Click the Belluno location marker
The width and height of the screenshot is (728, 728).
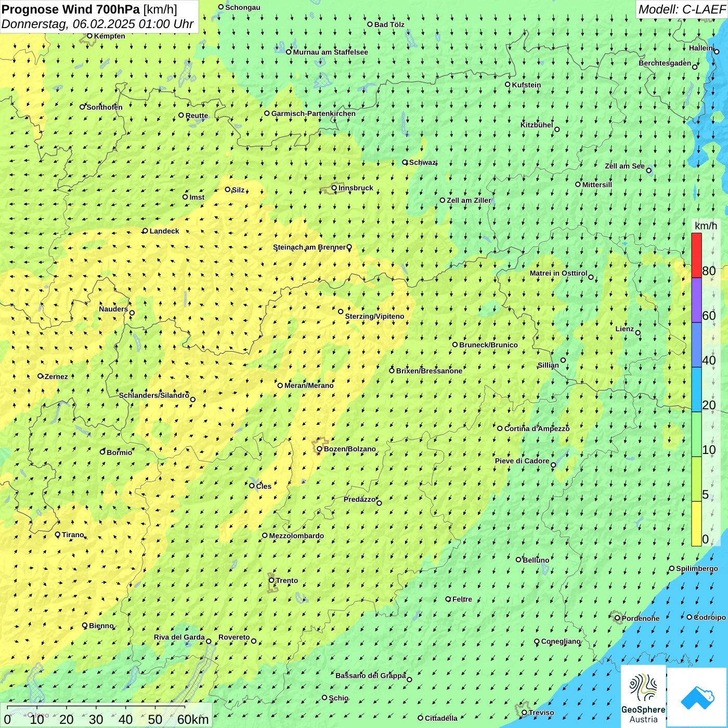pyautogui.click(x=518, y=560)
